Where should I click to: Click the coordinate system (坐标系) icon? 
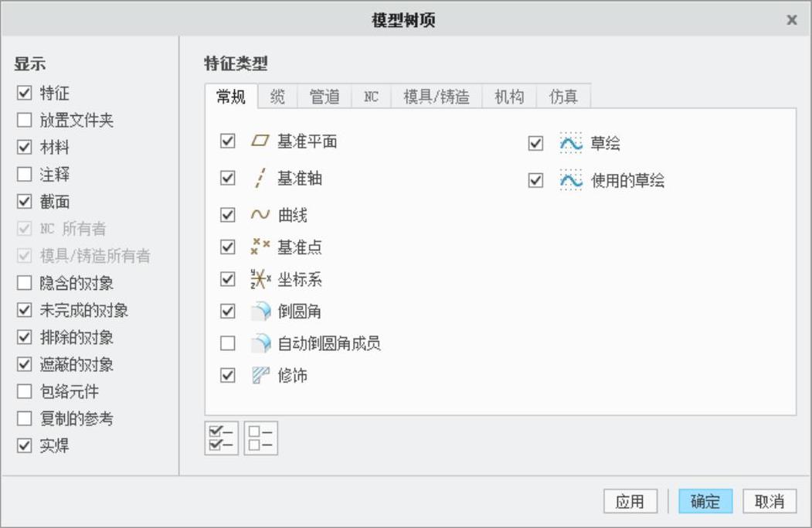[260, 279]
